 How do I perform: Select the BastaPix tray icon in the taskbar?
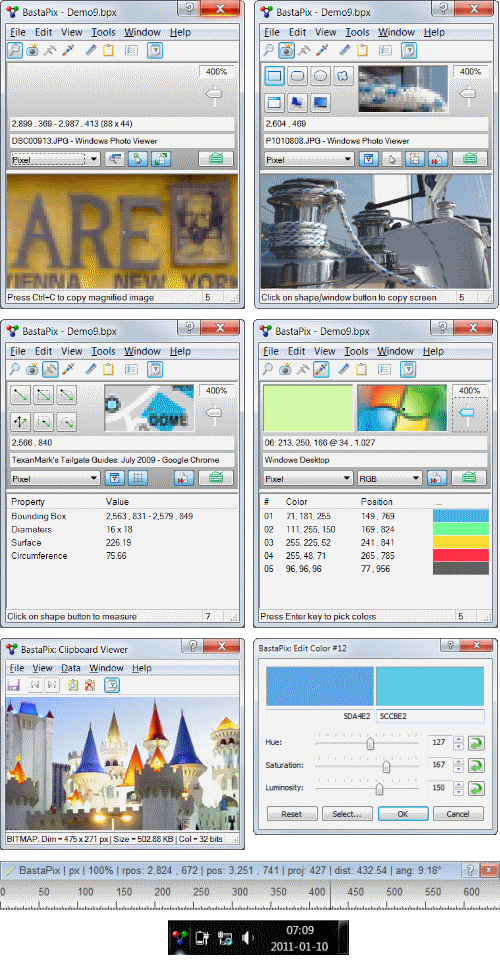pos(180,937)
